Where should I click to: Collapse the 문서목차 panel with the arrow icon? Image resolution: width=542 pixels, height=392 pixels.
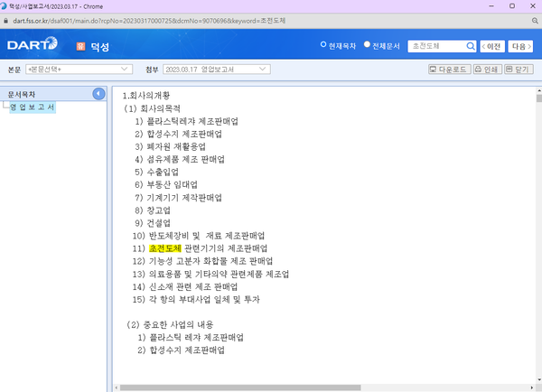click(x=98, y=94)
